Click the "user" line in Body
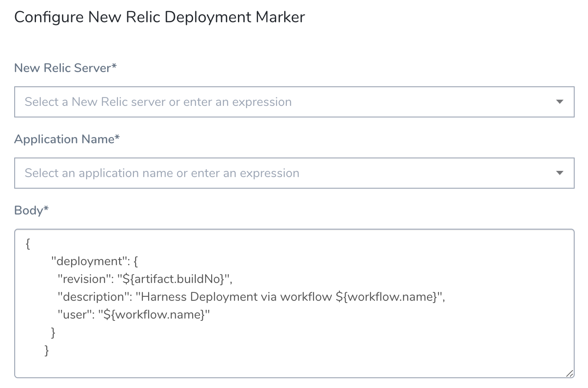588x388 pixels. pyautogui.click(x=133, y=315)
